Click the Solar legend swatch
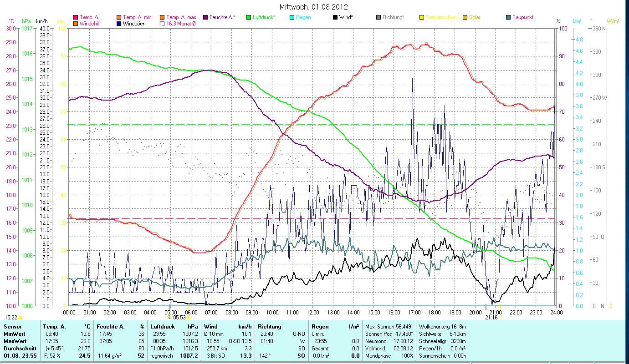629x364 pixels. [x=465, y=18]
